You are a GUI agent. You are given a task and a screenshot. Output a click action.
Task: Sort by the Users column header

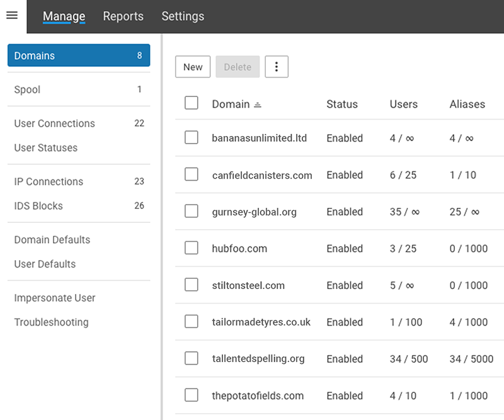pyautogui.click(x=404, y=104)
